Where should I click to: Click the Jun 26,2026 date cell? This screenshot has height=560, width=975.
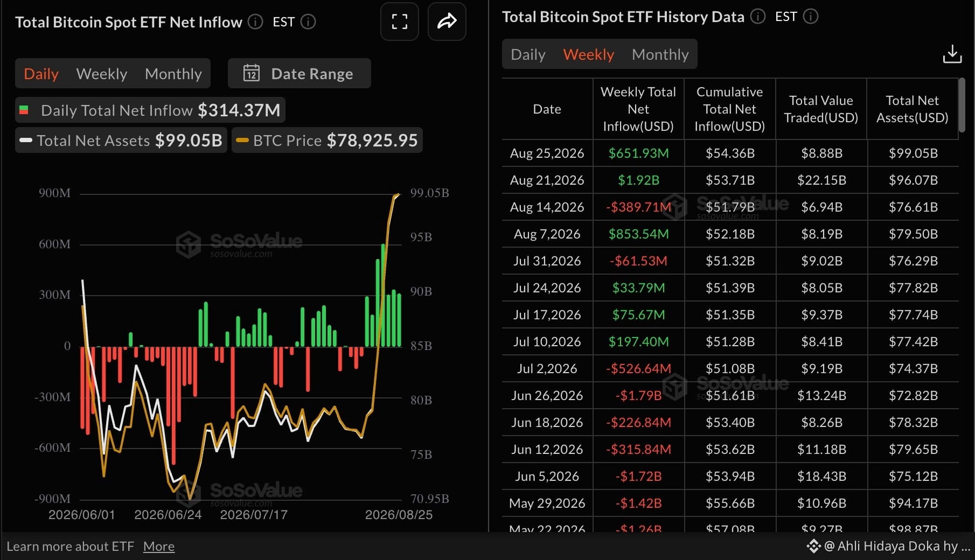point(547,395)
